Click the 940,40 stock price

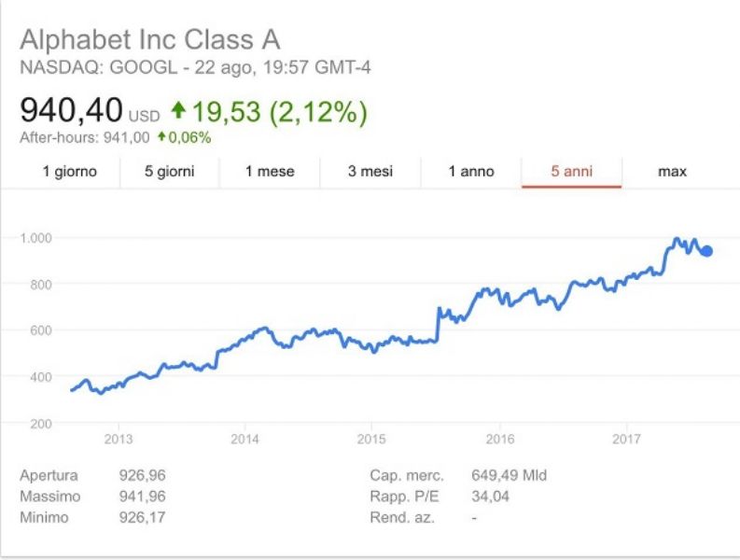click(x=71, y=110)
